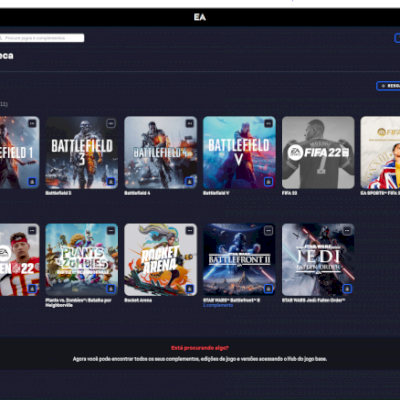The height and width of the screenshot is (400, 400).
Task: Open the FIFA 23 cover art
Action: point(380,153)
